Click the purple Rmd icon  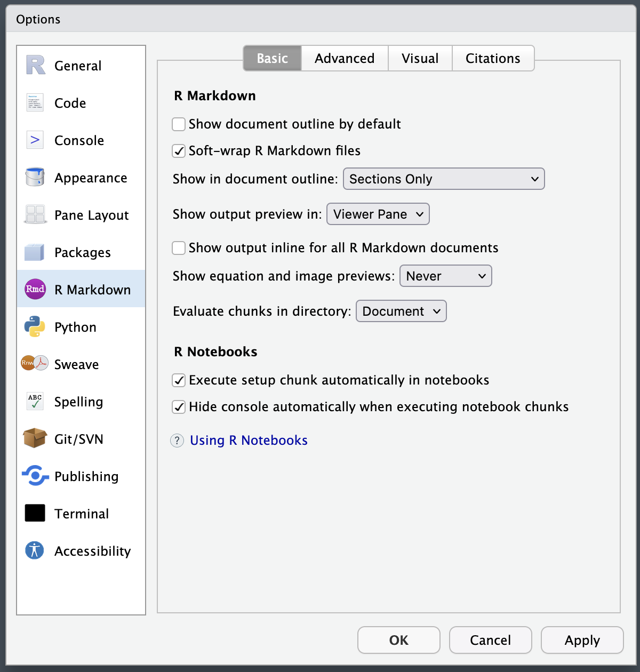coord(35,289)
